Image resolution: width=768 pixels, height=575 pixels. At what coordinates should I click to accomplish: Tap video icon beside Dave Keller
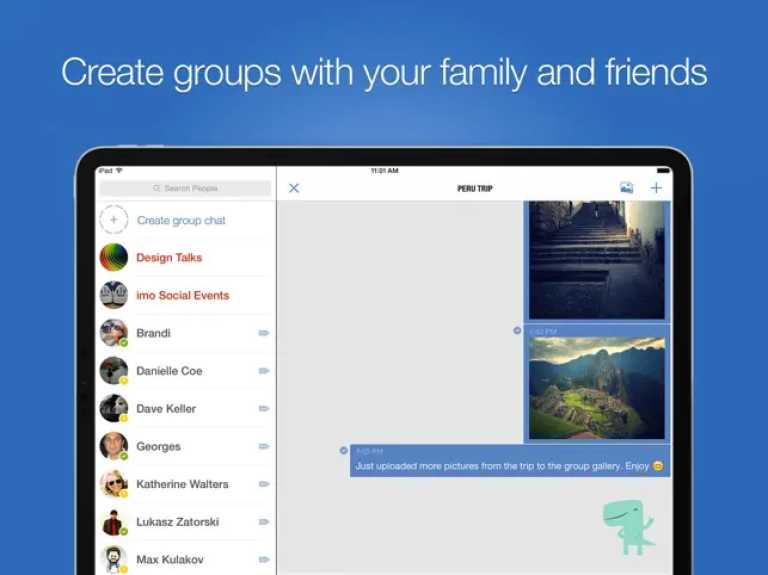coord(263,409)
